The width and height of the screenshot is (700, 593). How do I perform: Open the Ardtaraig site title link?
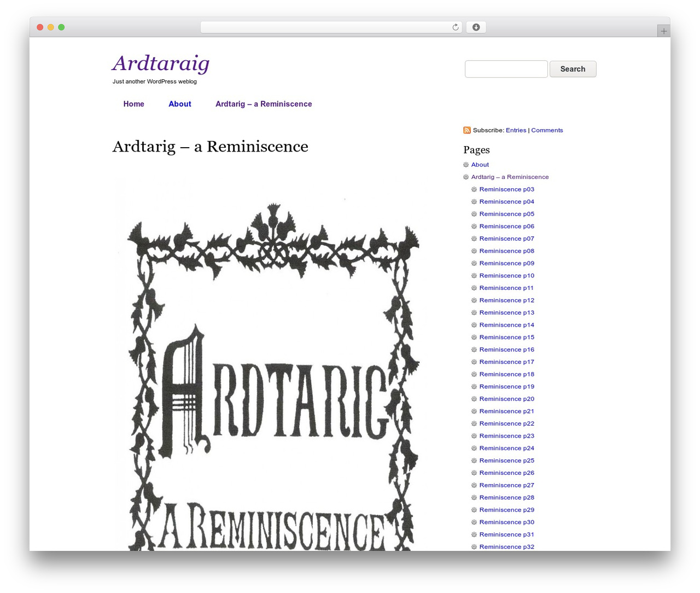161,63
